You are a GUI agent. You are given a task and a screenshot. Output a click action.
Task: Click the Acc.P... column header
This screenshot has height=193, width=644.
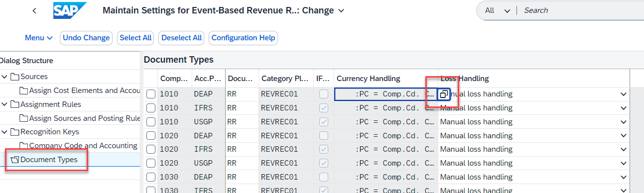[x=208, y=78]
